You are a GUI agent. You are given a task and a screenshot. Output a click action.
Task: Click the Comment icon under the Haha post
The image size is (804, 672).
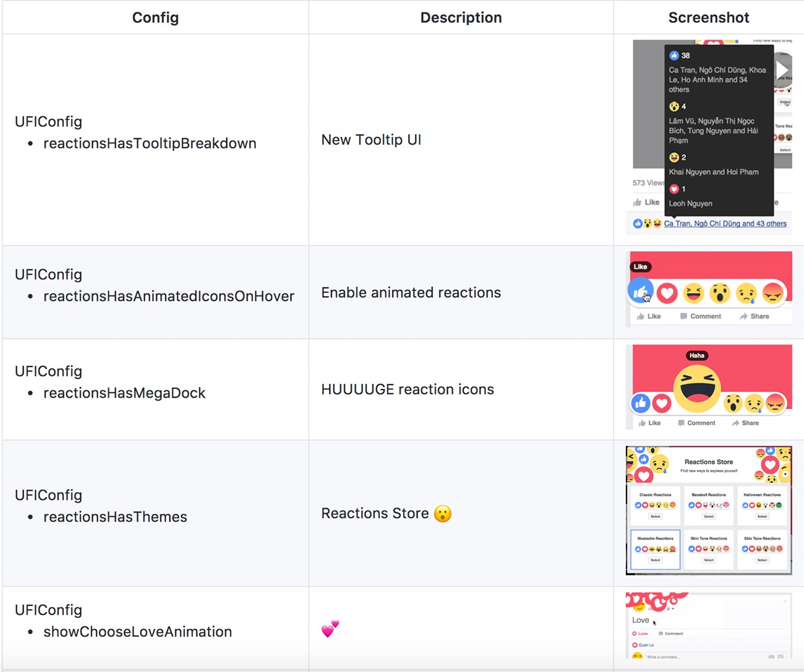[682, 423]
